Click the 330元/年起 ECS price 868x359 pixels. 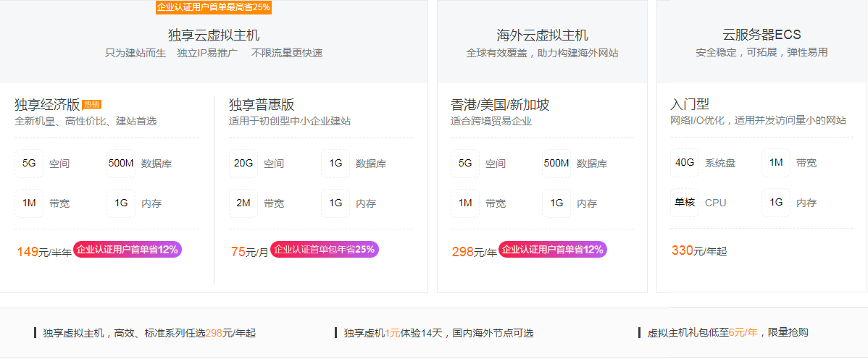click(x=698, y=250)
